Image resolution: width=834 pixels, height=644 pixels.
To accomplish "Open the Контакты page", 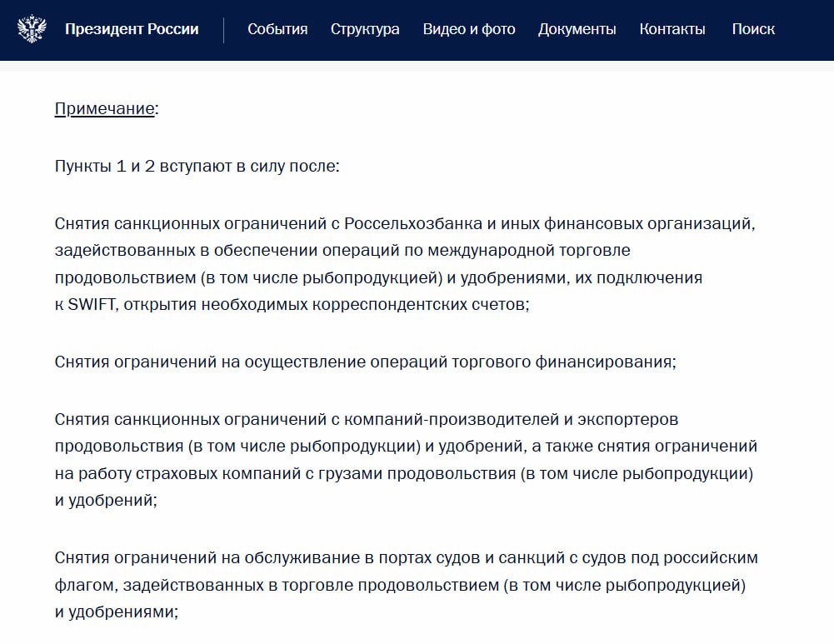I will click(x=672, y=30).
